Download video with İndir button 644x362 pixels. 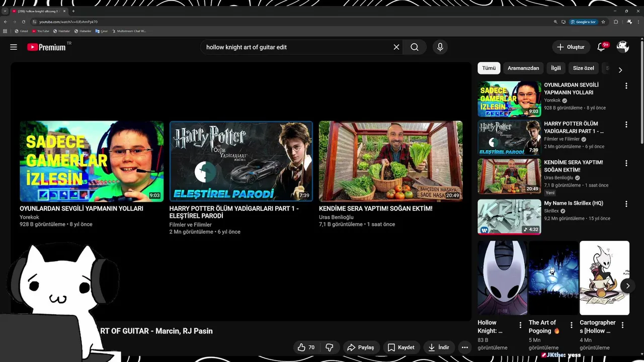click(439, 347)
